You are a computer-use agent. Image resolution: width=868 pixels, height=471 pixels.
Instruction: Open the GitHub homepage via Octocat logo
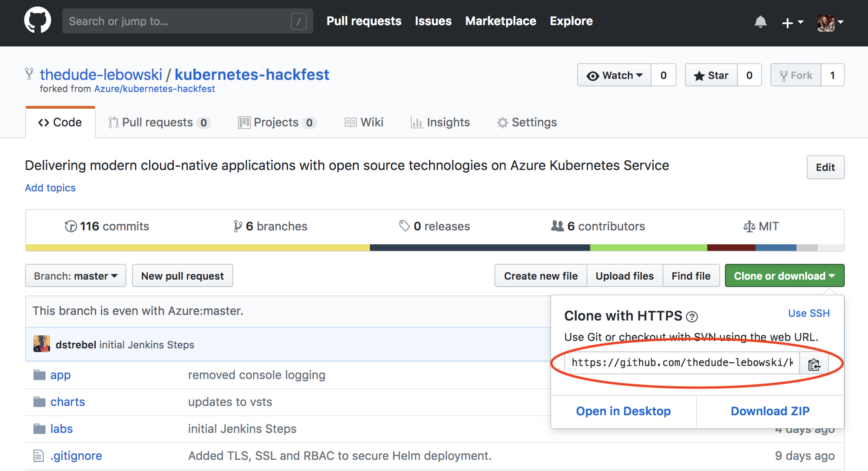38,20
